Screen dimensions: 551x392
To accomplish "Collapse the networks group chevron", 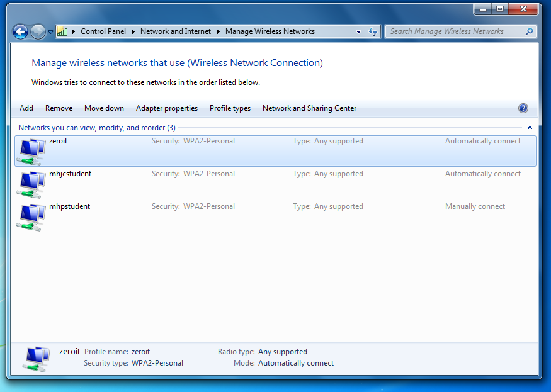I will click(530, 128).
